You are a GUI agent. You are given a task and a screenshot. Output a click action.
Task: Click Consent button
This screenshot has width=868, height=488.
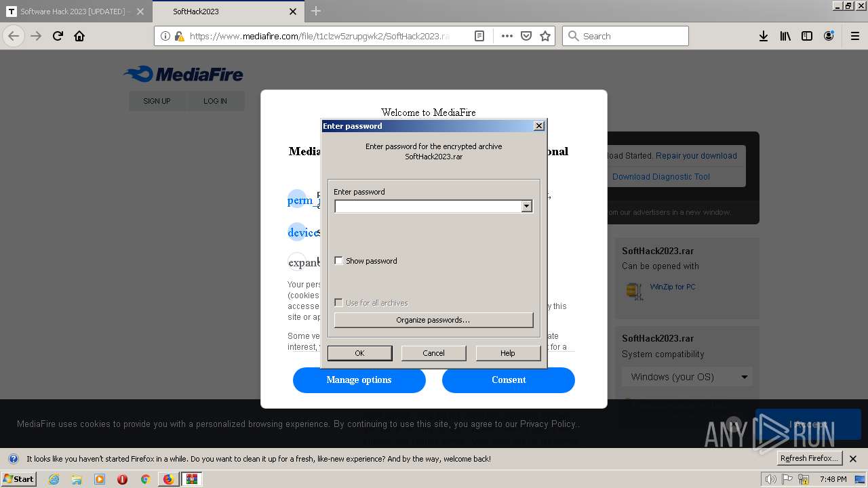tap(509, 380)
